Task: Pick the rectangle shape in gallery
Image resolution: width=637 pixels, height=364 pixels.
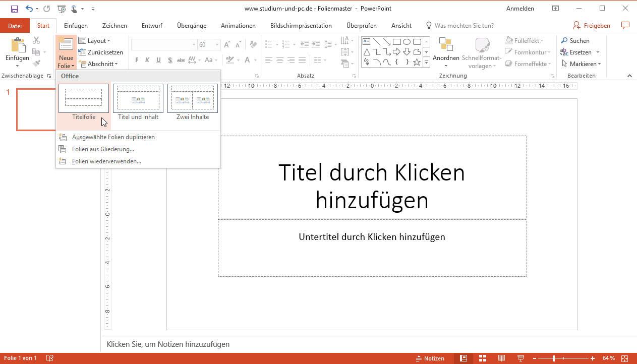Action: 397,42
